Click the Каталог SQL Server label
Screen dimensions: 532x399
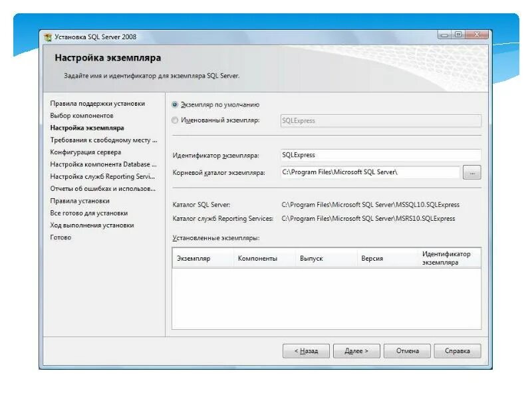pyautogui.click(x=201, y=205)
